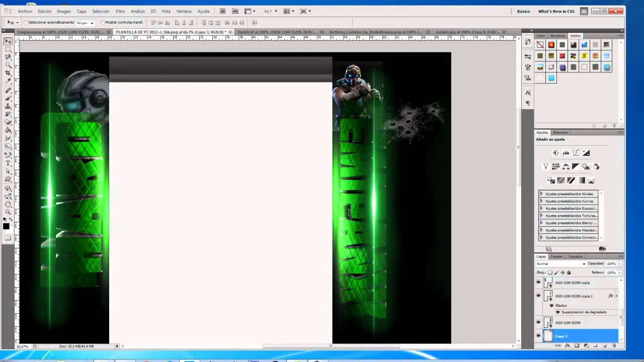Expand Ajustes preestablecidos Niveles
The width and height of the screenshot is (644, 362).
541,194
